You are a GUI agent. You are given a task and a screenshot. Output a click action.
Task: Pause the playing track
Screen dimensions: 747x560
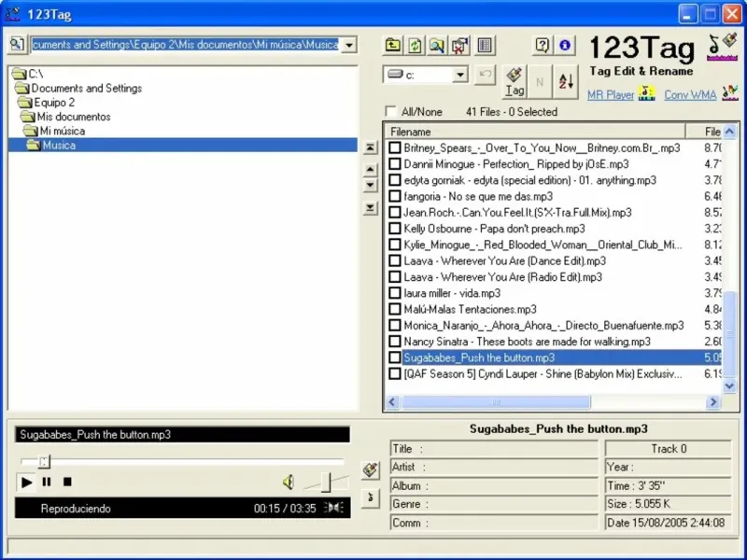coord(47,482)
